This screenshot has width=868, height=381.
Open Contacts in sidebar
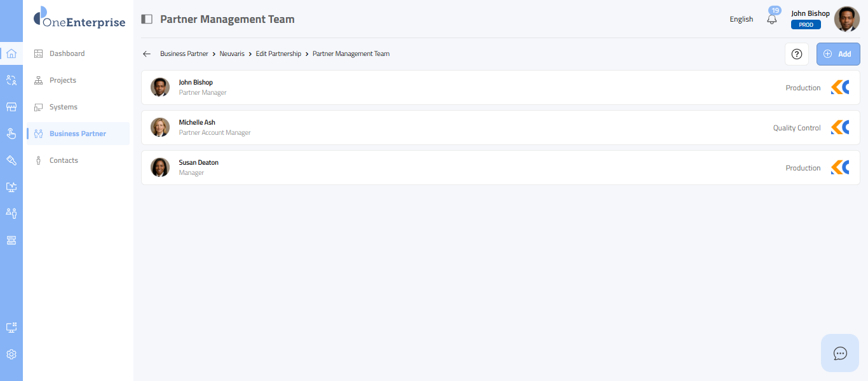point(64,160)
